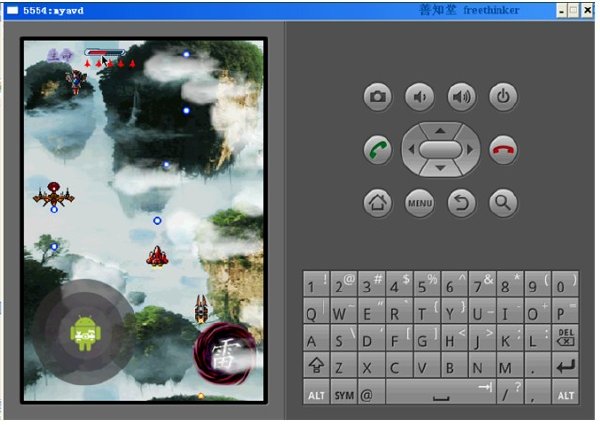The image size is (600, 425).
Task: Click the Enter return key
Action: [565, 365]
